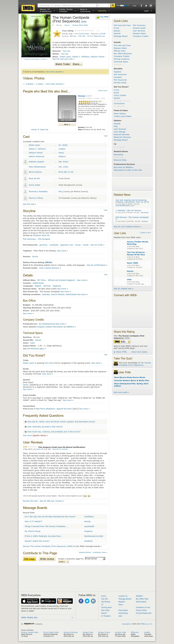Click the ? help button beside Create
Image resolution: width=174 pixels, height=644 pixels.
(68, 561)
